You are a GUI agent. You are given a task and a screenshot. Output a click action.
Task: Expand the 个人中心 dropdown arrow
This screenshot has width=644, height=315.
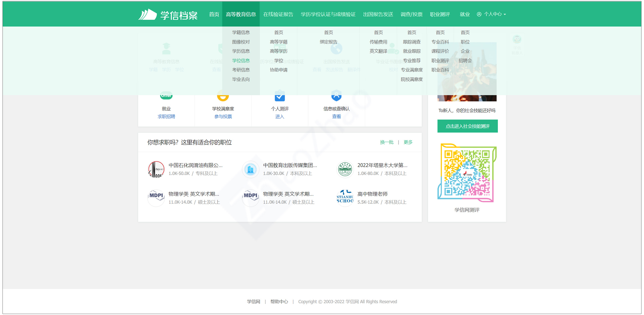(x=505, y=15)
